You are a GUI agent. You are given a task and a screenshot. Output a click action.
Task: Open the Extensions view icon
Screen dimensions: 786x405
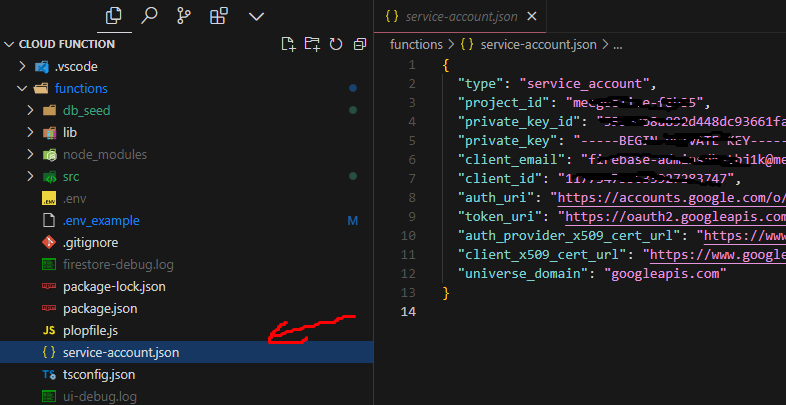point(218,16)
